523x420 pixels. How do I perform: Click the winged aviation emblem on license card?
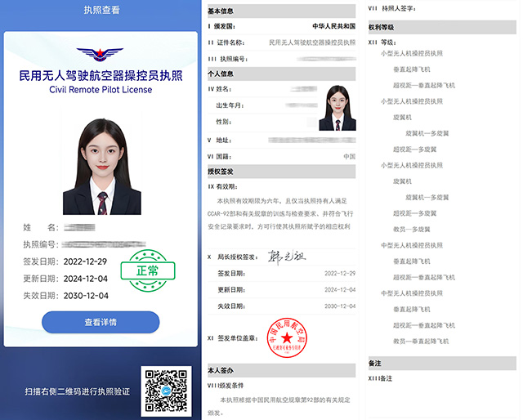101,55
